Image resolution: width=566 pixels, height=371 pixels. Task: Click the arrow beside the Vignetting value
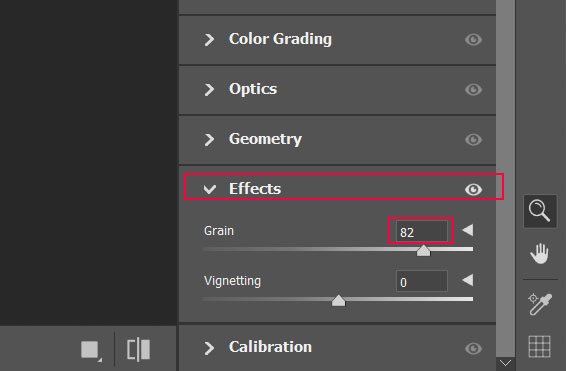coord(468,280)
